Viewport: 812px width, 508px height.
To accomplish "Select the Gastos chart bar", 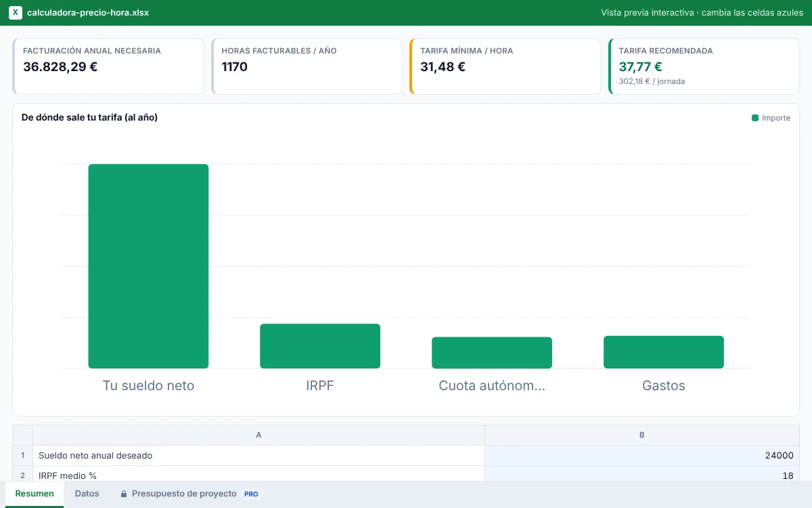I will [x=664, y=352].
